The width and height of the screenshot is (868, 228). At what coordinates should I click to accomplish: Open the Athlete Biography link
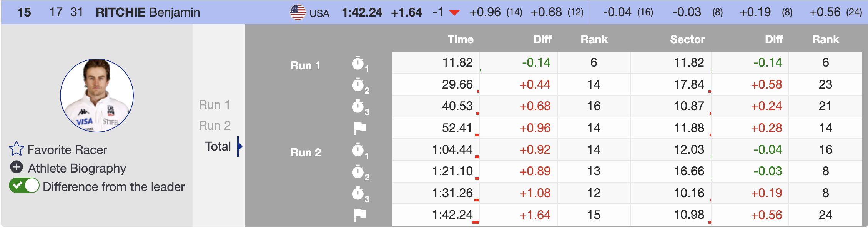77,168
